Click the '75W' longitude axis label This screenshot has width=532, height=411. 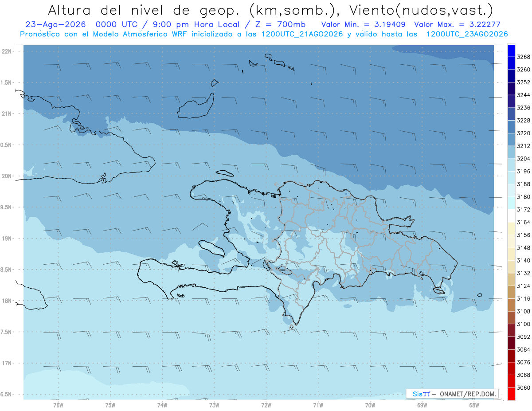[110, 405]
